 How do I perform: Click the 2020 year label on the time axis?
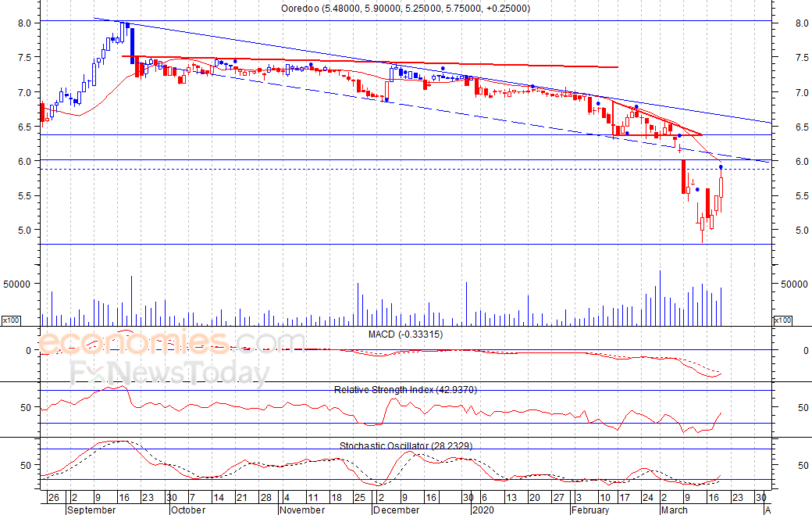[x=483, y=510]
